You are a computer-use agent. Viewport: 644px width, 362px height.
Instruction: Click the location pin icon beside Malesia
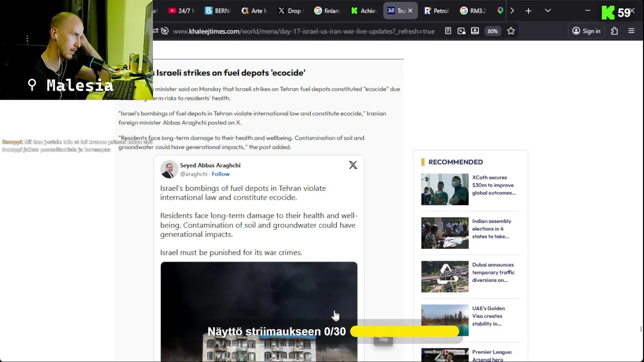[x=32, y=85]
